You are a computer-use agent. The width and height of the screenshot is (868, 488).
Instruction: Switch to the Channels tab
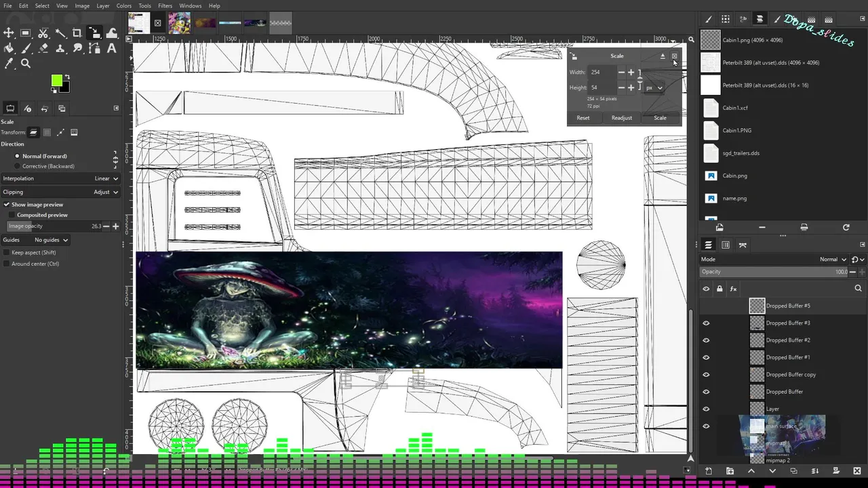pyautogui.click(x=726, y=245)
